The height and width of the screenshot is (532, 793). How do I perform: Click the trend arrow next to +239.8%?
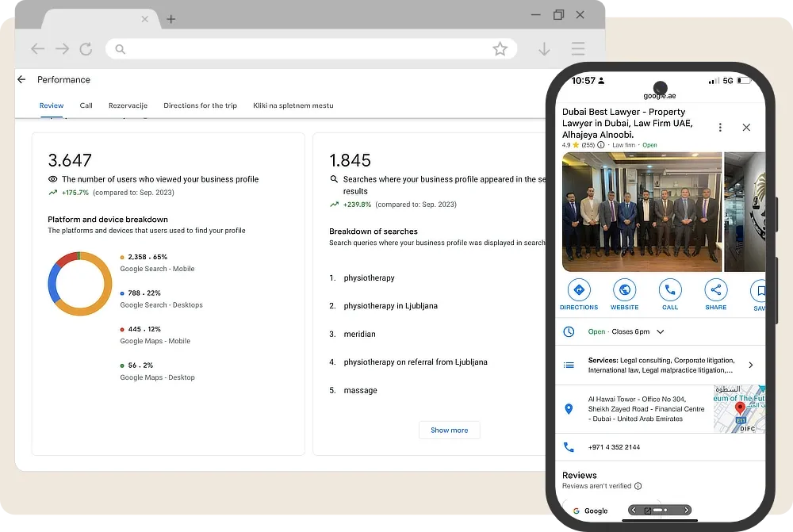coord(334,205)
